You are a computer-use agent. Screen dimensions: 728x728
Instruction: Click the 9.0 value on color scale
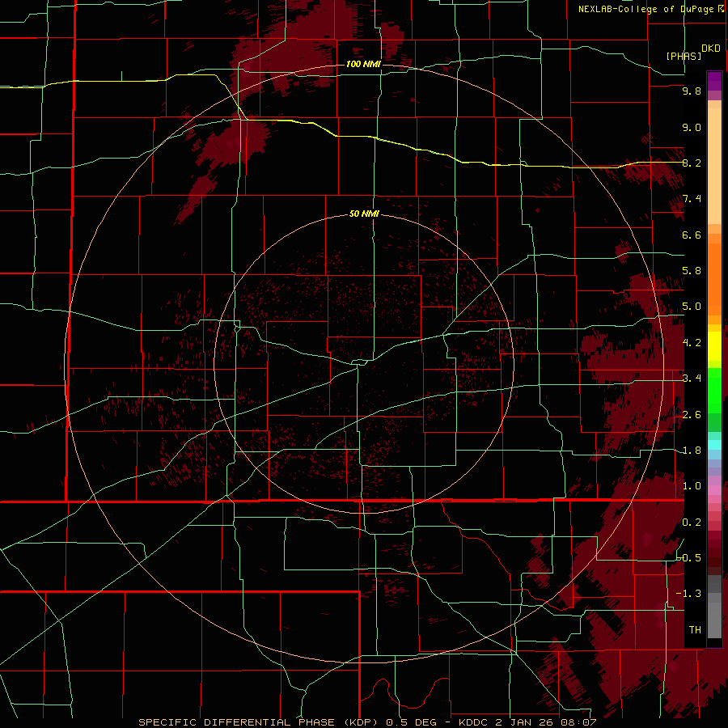coord(692,127)
